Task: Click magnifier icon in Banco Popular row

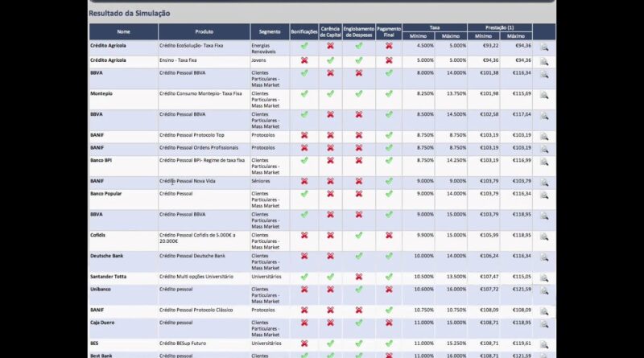Action: tap(544, 195)
